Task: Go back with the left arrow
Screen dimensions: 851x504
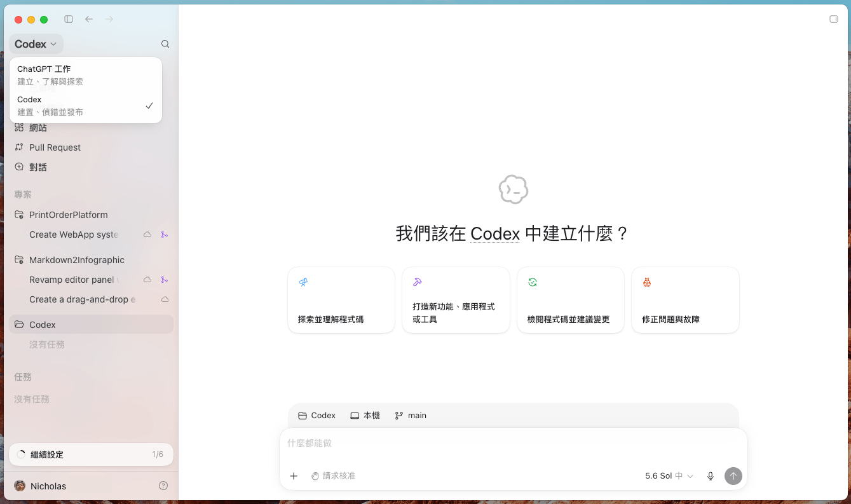Action: click(x=89, y=19)
